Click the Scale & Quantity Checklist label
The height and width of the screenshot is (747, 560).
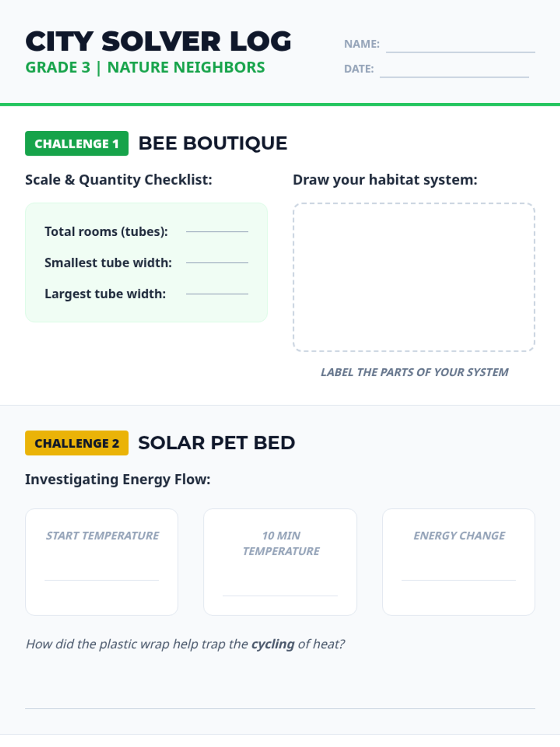(x=119, y=180)
